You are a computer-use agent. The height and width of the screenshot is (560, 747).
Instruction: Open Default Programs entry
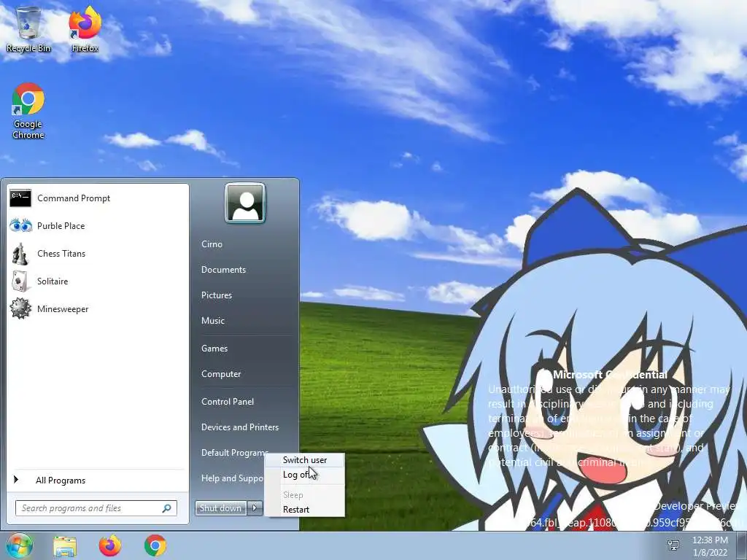[233, 452]
